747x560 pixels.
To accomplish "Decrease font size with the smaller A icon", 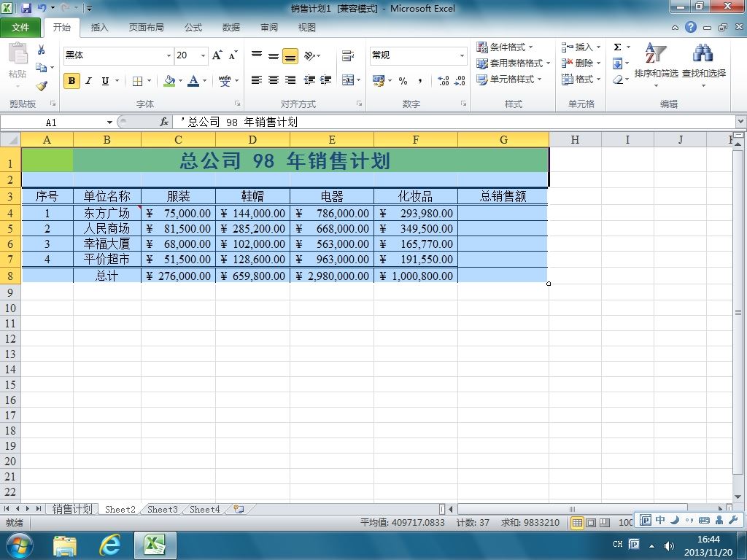I will tap(233, 55).
